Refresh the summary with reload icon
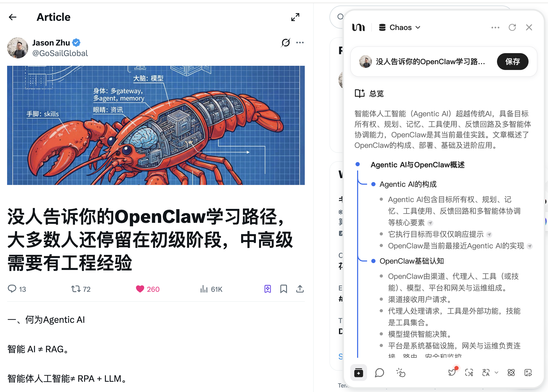Viewport: 548px width, 392px height. (x=512, y=27)
